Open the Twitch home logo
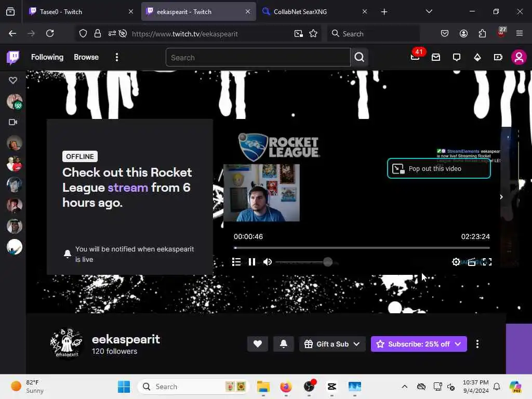The image size is (532, 399). [x=13, y=57]
